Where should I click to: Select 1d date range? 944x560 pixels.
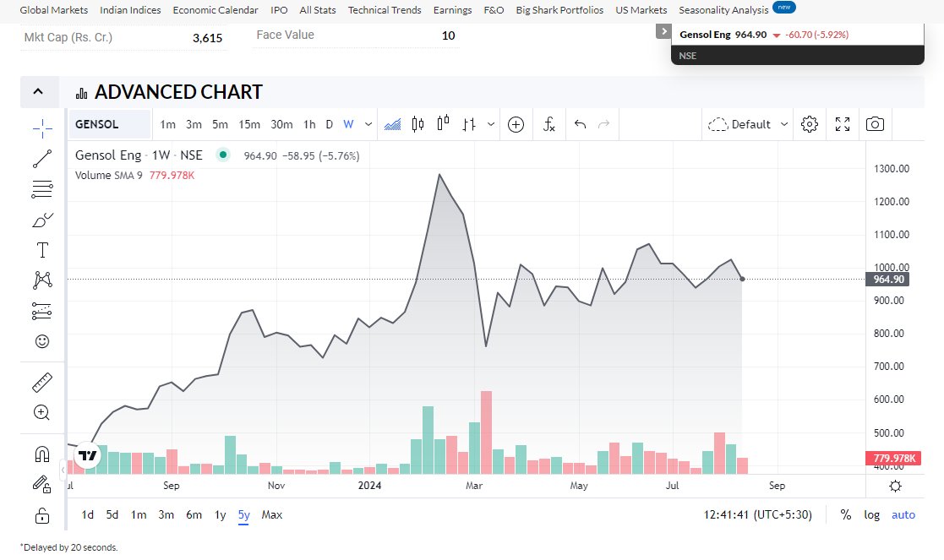(x=88, y=515)
